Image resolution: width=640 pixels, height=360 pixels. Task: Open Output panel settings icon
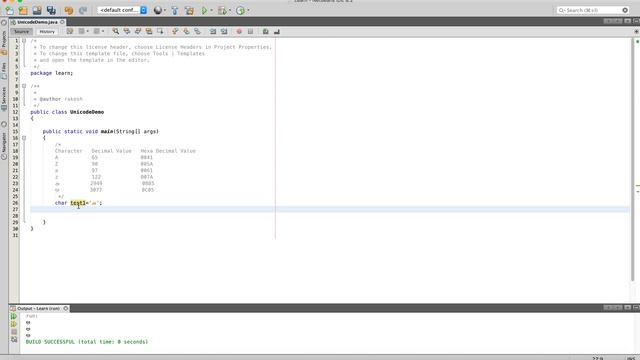14,340
